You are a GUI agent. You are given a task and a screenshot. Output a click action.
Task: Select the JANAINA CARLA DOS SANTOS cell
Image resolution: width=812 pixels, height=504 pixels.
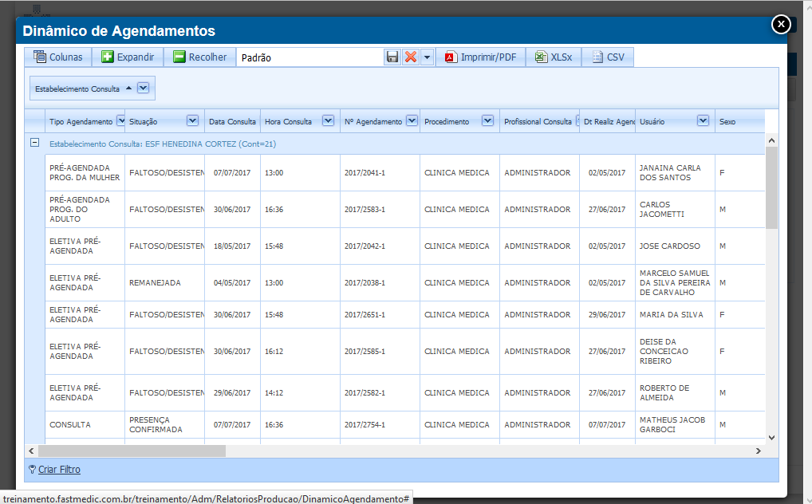tap(675, 172)
